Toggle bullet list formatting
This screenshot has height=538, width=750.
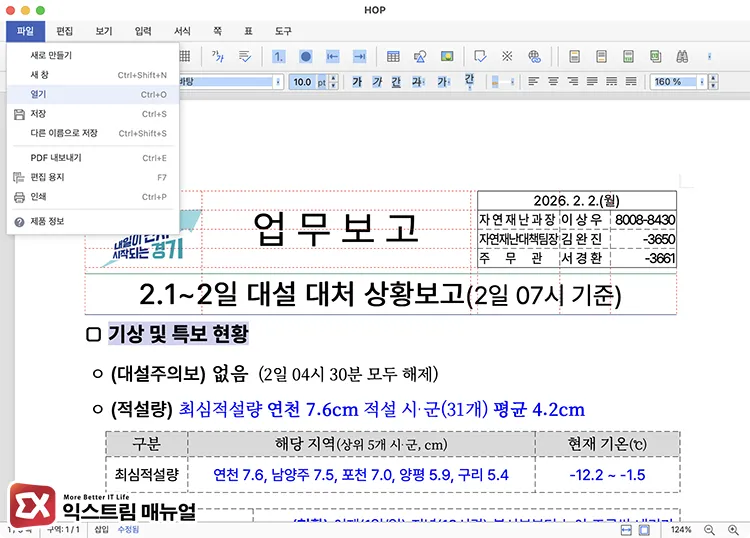[x=306, y=56]
